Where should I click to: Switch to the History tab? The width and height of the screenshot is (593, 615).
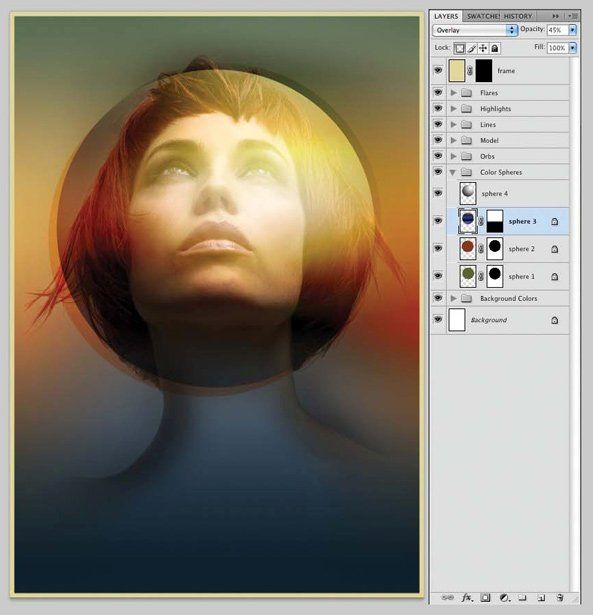point(518,16)
